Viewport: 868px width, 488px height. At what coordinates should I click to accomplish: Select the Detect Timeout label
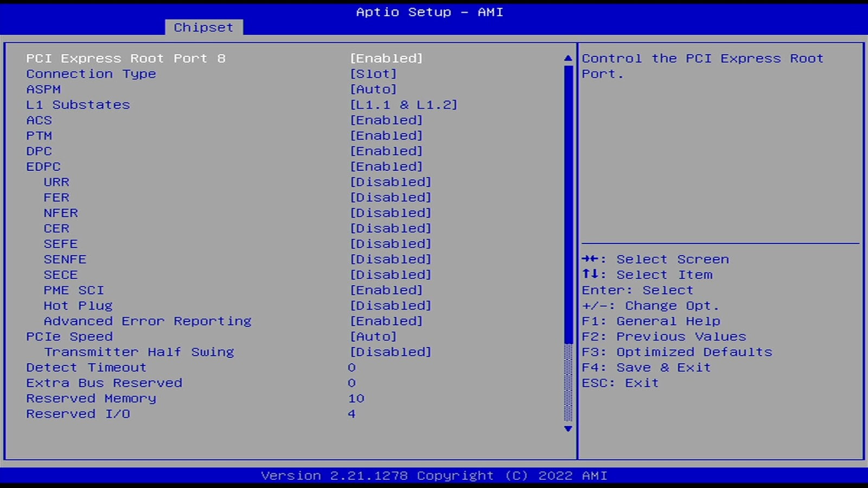pyautogui.click(x=86, y=367)
